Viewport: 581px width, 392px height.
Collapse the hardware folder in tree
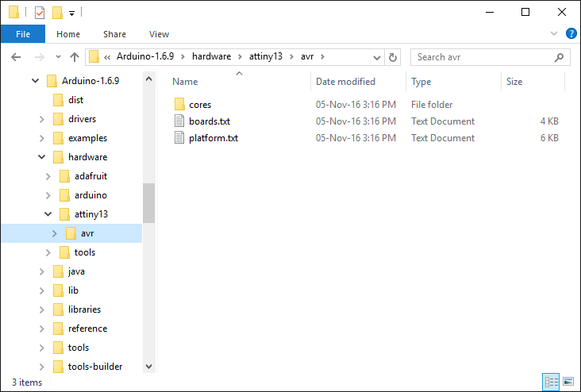pos(41,157)
